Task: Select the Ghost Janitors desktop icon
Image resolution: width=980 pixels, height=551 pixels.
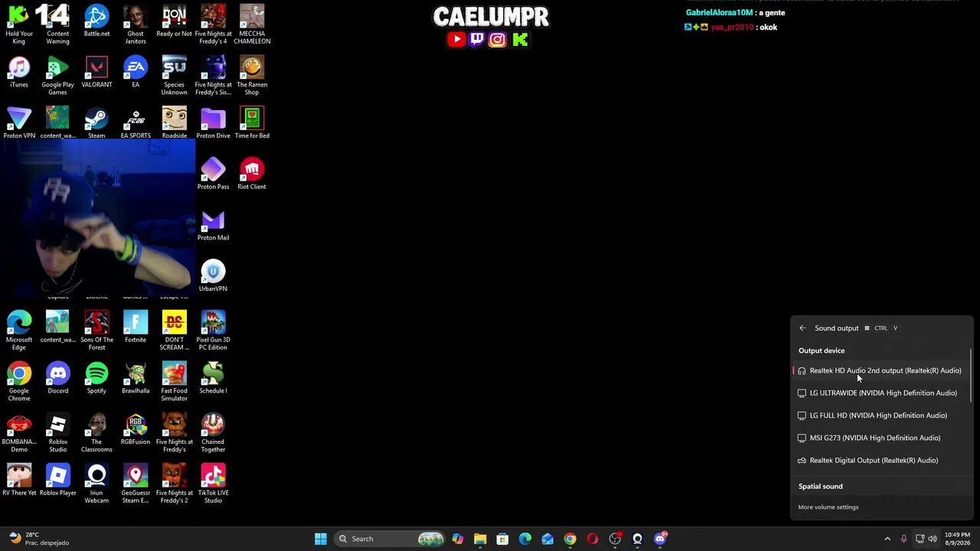Action: [136, 23]
